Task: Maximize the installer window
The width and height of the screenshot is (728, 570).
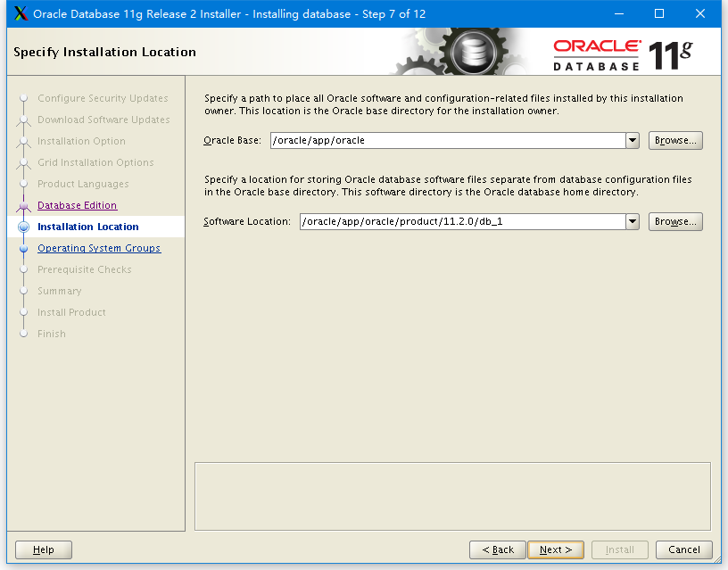Action: click(x=658, y=13)
